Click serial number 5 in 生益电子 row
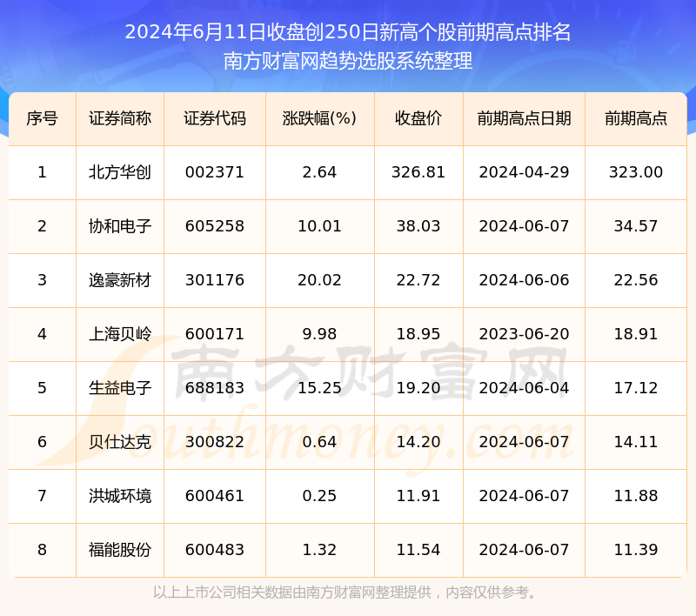696x616 pixels. pyautogui.click(x=42, y=388)
